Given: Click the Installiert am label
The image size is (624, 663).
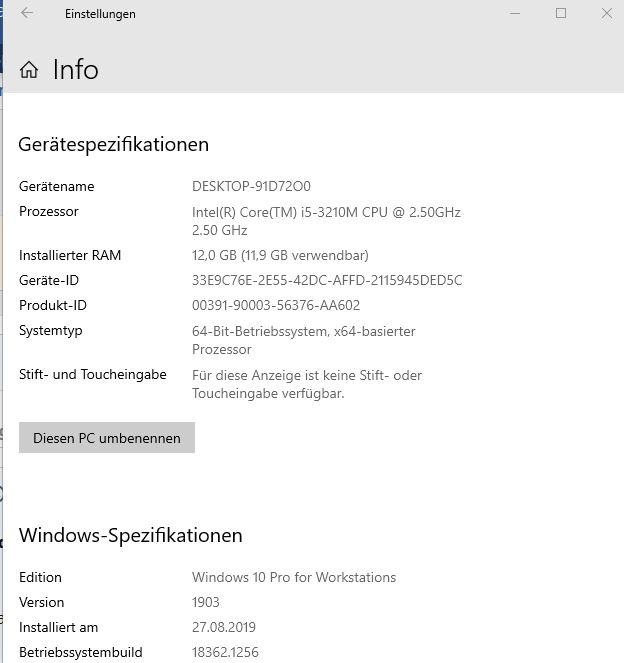Looking at the screenshot, I should (58, 627).
